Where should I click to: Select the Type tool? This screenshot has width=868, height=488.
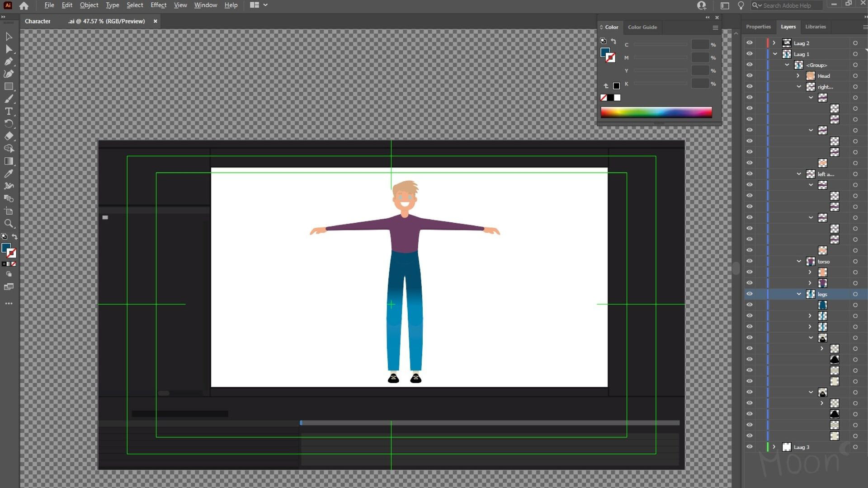pos(9,111)
